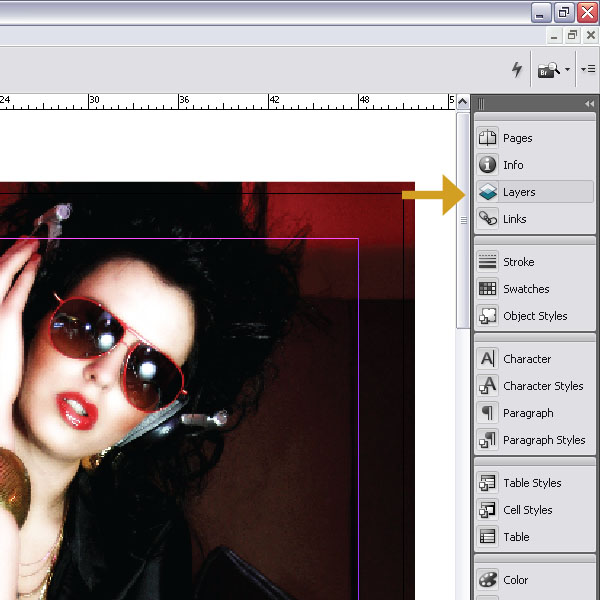Select the Color label
Viewport: 600px width, 600px height.
[515, 580]
